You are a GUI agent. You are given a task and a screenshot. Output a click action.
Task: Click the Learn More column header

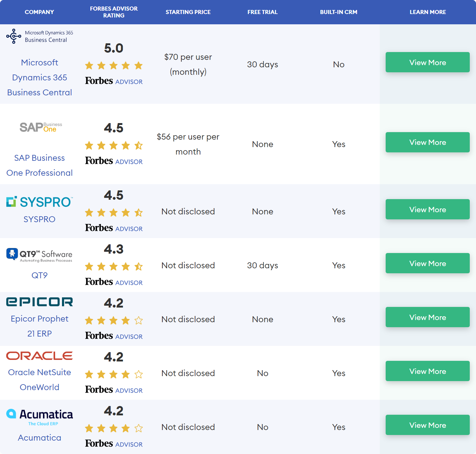pos(428,12)
